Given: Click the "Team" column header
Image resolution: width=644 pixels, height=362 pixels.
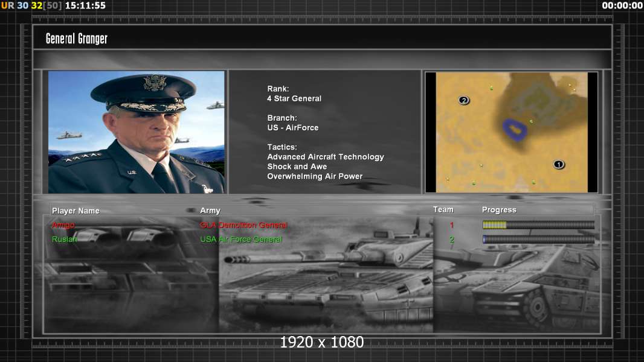Looking at the screenshot, I should (x=443, y=209).
